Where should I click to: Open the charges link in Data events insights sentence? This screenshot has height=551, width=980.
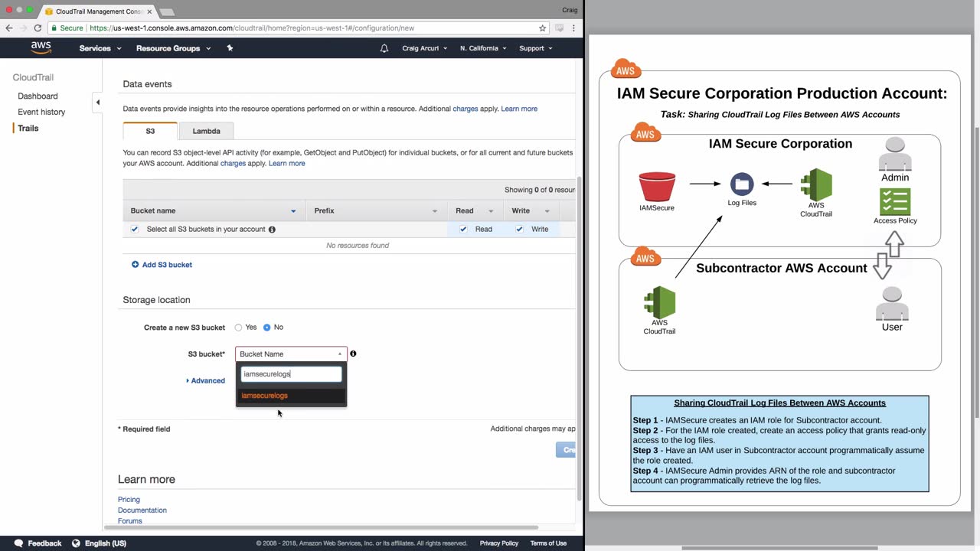pos(465,109)
